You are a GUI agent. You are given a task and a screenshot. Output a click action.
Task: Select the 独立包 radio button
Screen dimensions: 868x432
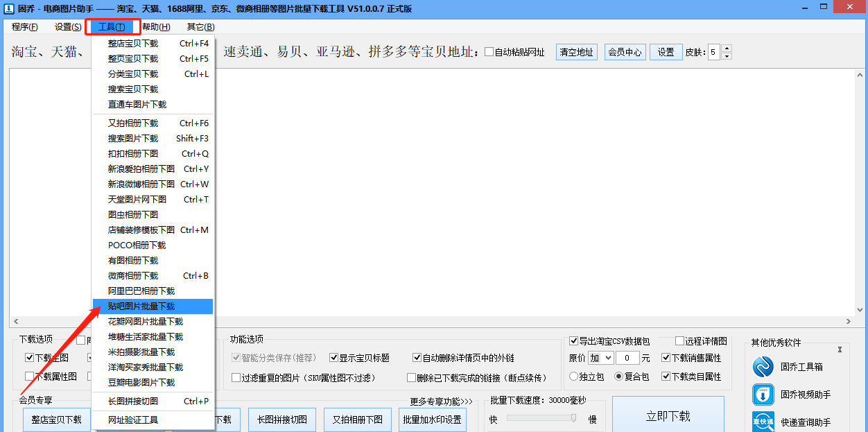tap(574, 377)
